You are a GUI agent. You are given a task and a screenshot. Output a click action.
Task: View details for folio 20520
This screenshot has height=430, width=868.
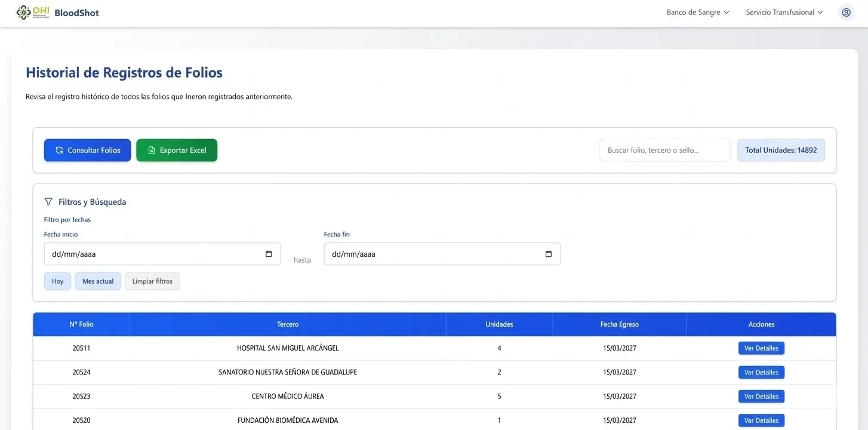pos(761,420)
